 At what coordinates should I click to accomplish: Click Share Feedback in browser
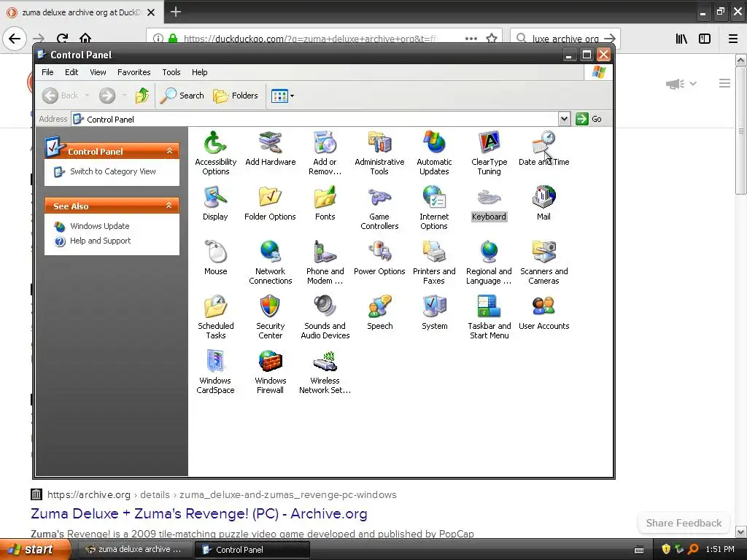point(684,523)
